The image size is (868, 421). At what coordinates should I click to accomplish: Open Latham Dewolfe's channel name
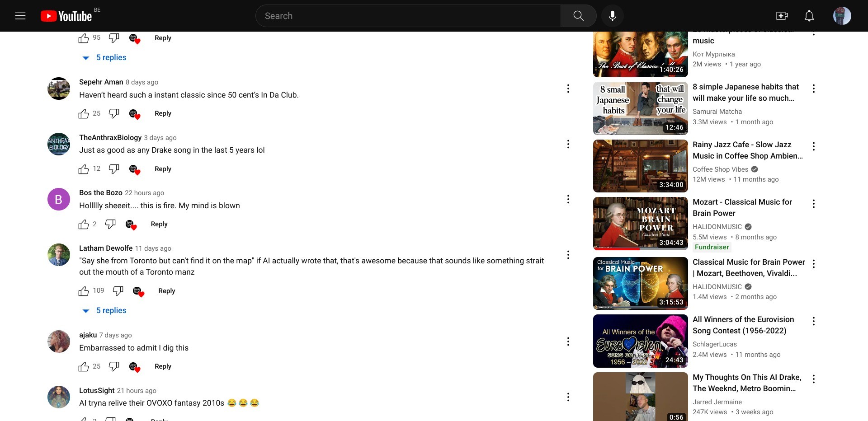click(x=106, y=248)
